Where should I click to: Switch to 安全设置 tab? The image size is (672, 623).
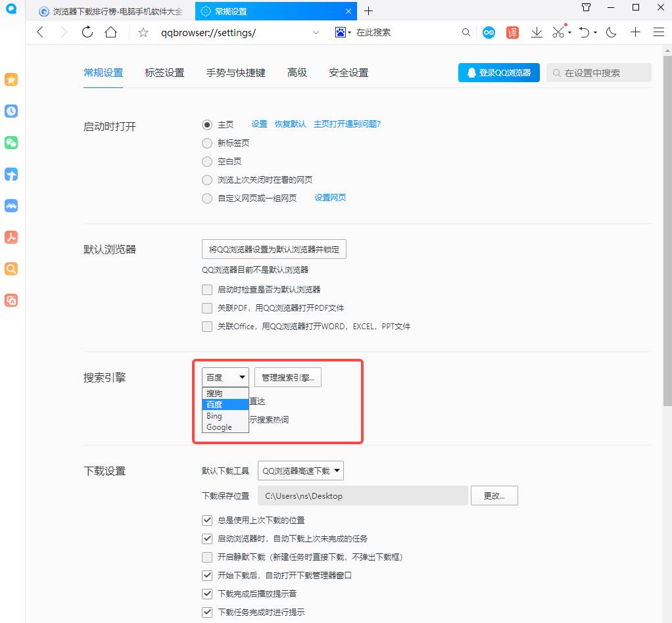348,73
